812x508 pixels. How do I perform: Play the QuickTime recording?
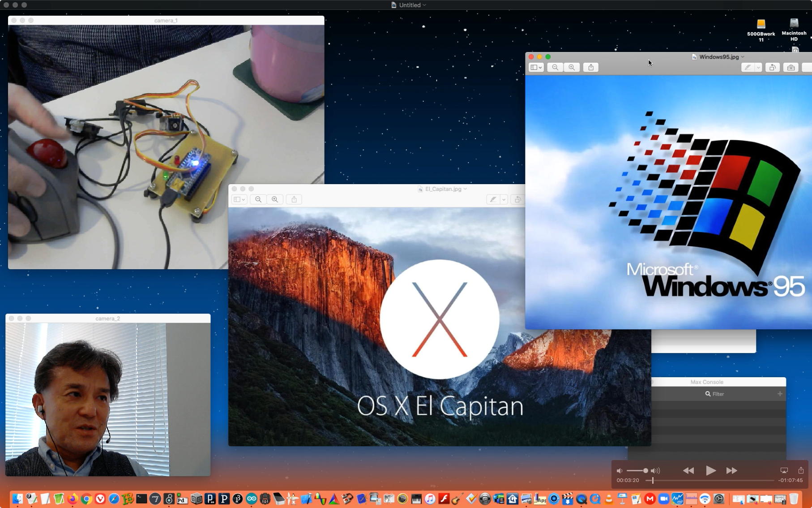coord(710,470)
